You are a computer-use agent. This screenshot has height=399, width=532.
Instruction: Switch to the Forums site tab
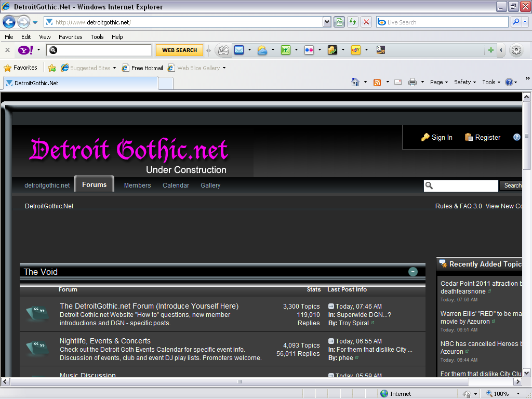click(x=95, y=184)
